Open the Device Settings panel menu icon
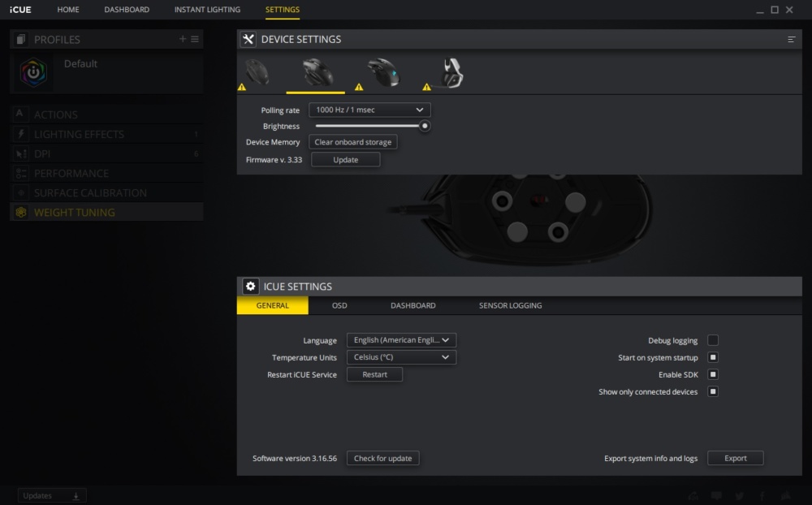Screen dimensions: 812x505 (791, 39)
